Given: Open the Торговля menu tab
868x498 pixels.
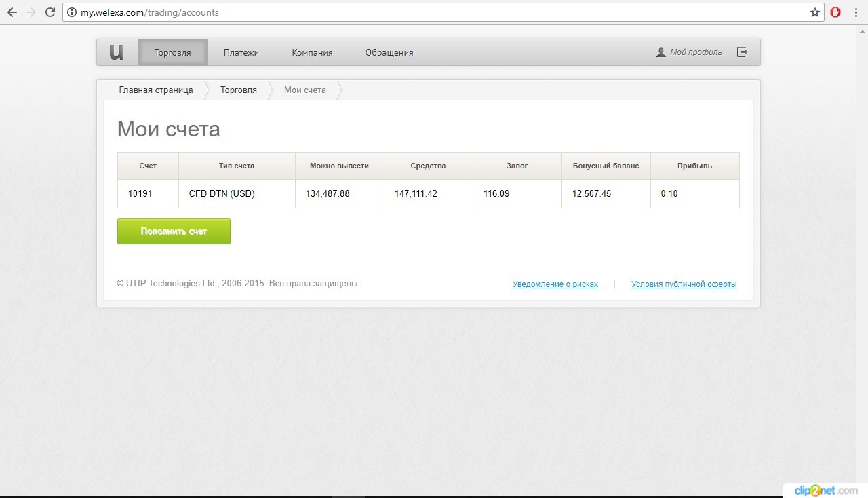Looking at the screenshot, I should click(172, 52).
